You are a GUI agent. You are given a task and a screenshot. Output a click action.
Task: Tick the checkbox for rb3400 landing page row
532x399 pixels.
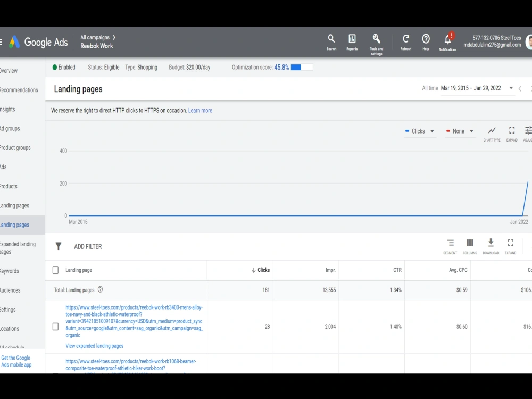55,327
